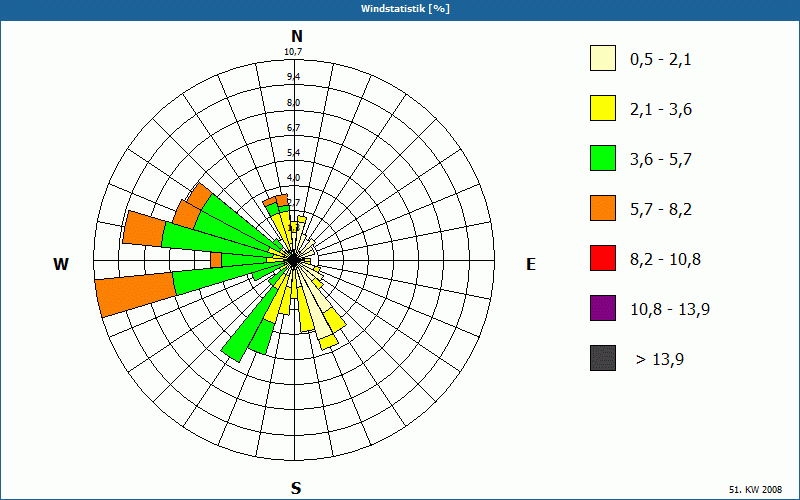Click the legend label "> 13,9"
Image resolution: width=800 pixels, height=500 pixels.
[660, 360]
